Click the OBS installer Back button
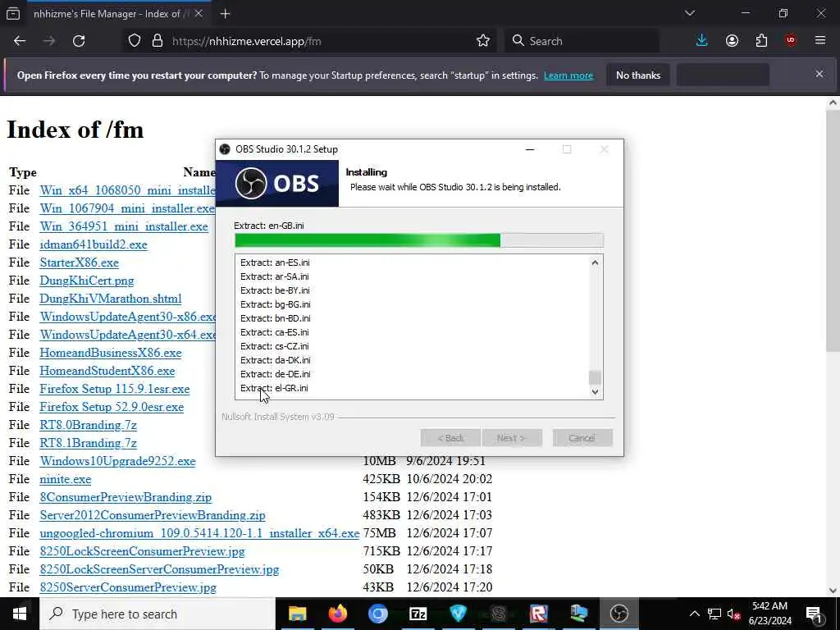Viewport: 840px width, 630px height. 450,438
